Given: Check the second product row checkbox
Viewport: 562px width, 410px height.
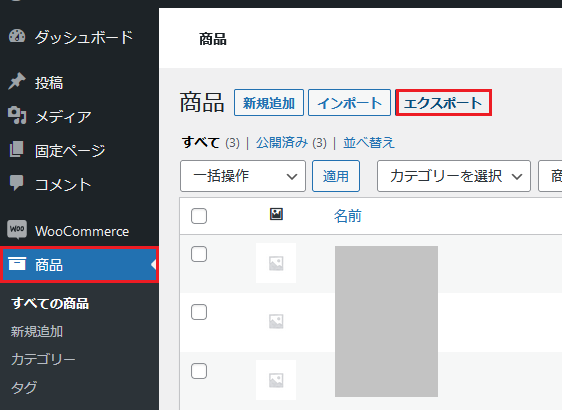Looking at the screenshot, I should point(199,312).
